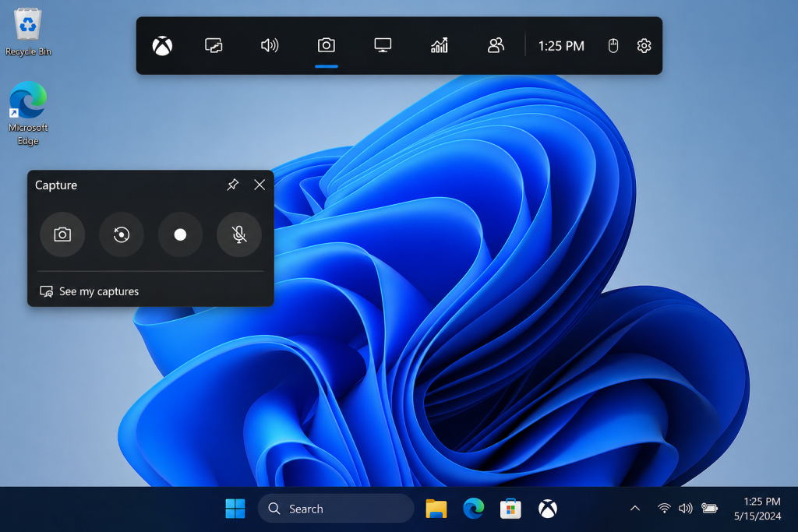Click the Xbox logo in Game Bar
Image resolution: width=798 pixels, height=532 pixels.
click(162, 46)
